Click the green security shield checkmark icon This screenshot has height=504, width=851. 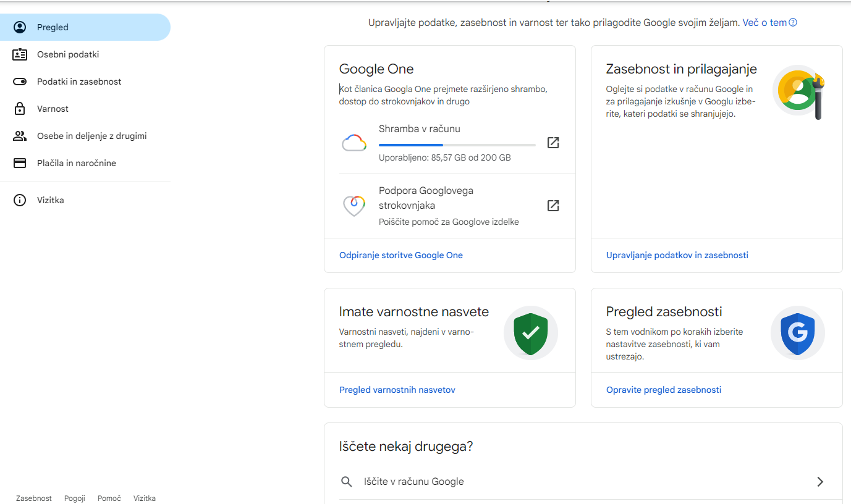coord(531,333)
